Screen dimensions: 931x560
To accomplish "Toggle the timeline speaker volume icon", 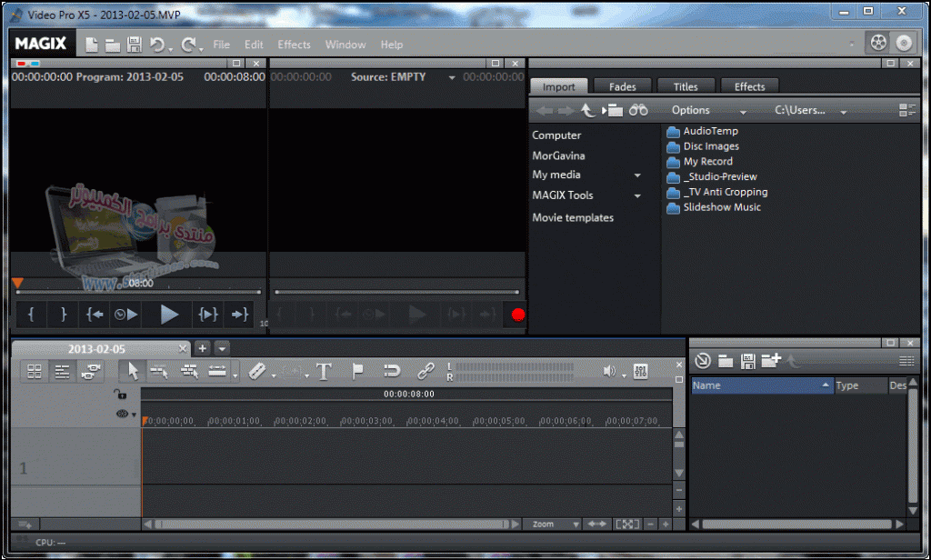I will pos(609,372).
